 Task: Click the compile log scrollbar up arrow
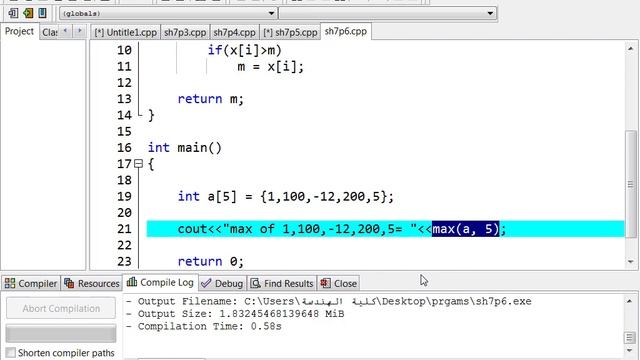629,302
